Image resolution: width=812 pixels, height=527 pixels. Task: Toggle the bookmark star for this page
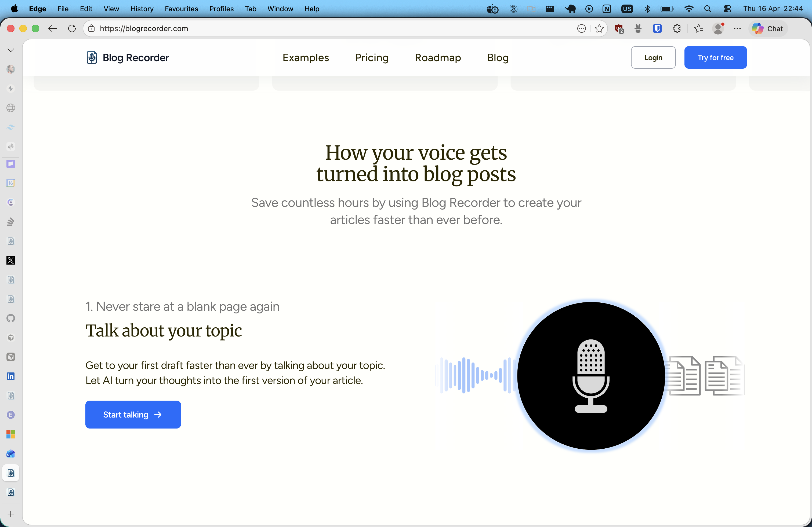pyautogui.click(x=599, y=29)
